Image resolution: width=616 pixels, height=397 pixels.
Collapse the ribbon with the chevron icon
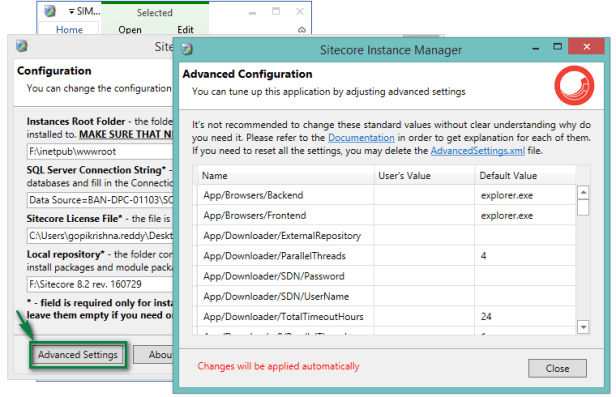click(302, 30)
